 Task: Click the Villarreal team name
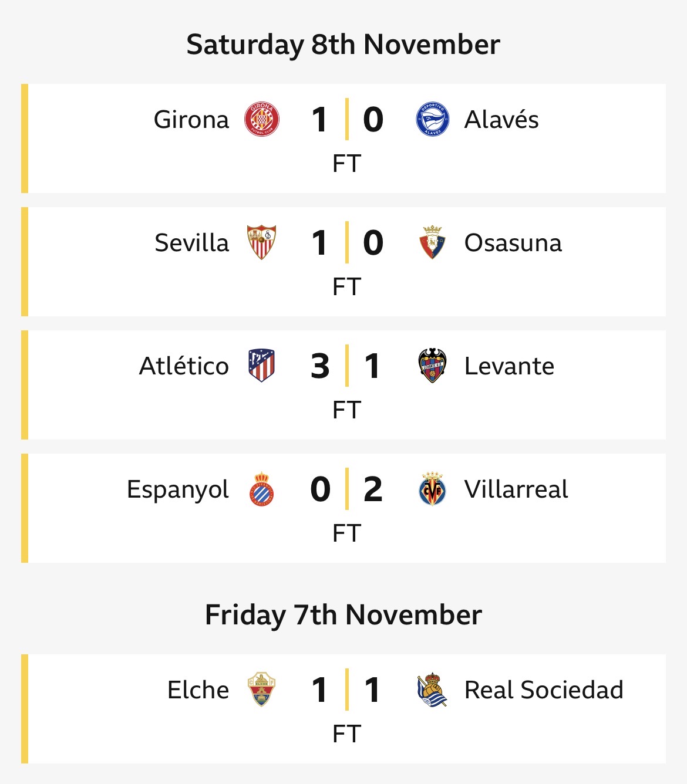click(x=516, y=489)
